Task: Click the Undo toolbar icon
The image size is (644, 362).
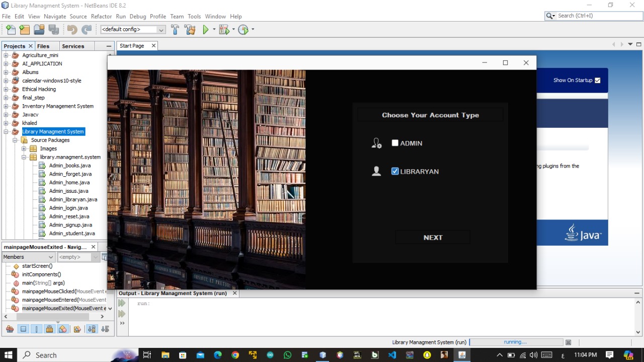Action: click(x=72, y=30)
